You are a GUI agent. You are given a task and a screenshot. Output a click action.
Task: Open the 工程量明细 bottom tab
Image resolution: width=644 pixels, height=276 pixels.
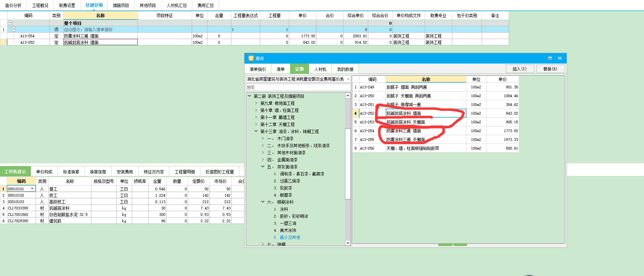pyautogui.click(x=185, y=171)
